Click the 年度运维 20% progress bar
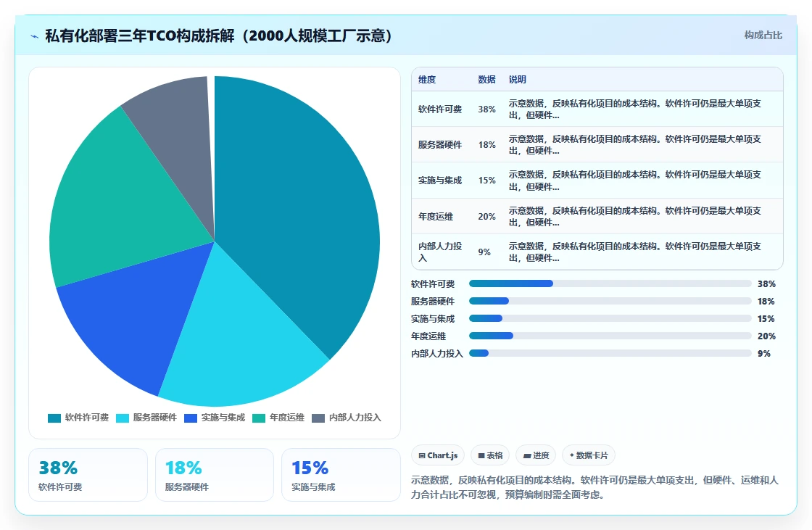This screenshot has width=812, height=530. tap(610, 336)
